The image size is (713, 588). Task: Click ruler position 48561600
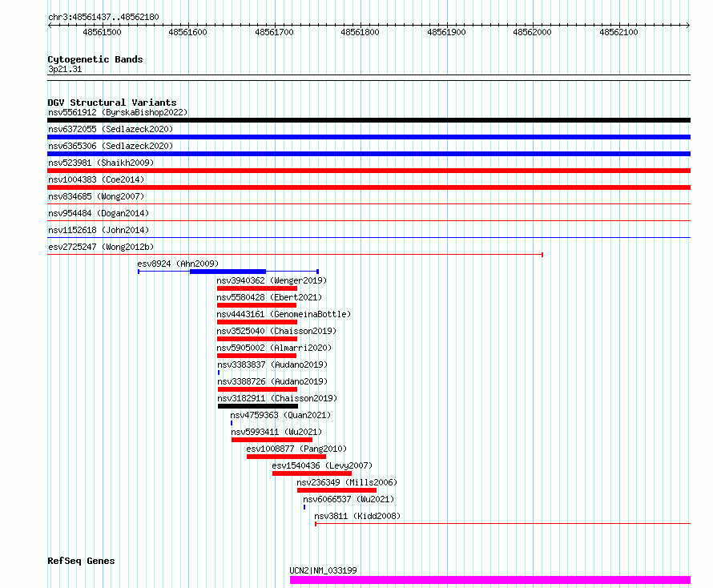coord(187,32)
